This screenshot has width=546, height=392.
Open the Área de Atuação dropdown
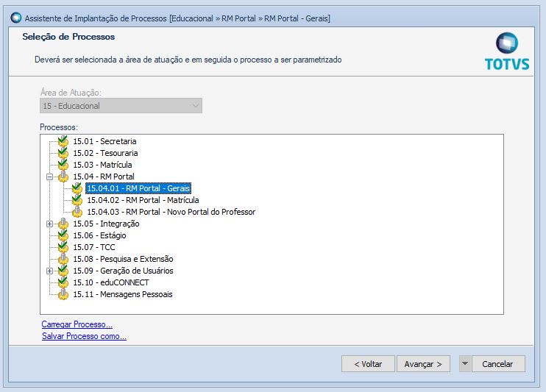tap(121, 105)
